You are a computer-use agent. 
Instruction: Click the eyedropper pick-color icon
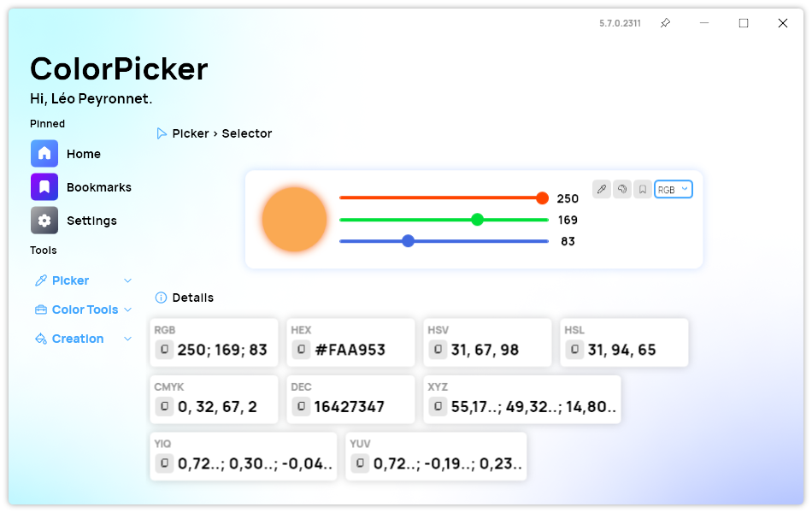(x=602, y=189)
